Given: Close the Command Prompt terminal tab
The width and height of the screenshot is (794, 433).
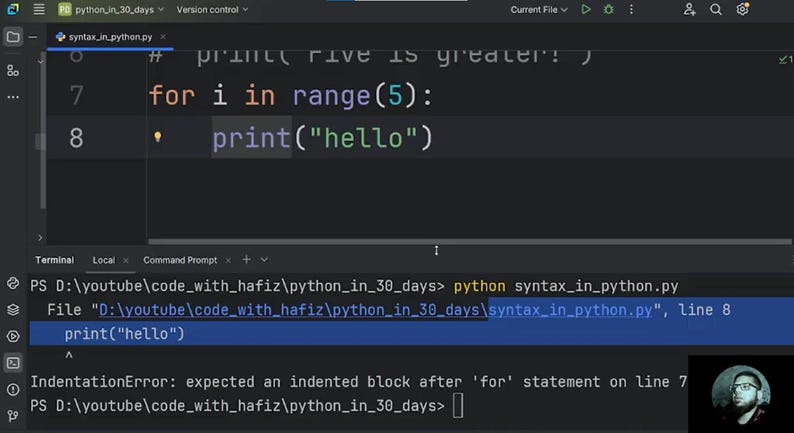Looking at the screenshot, I should point(228,260).
